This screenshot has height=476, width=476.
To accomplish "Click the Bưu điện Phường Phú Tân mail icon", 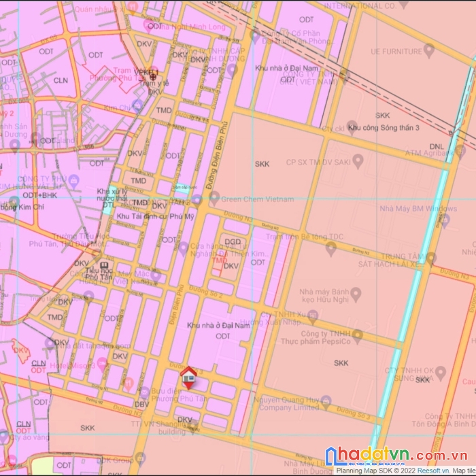I will 143,392.
